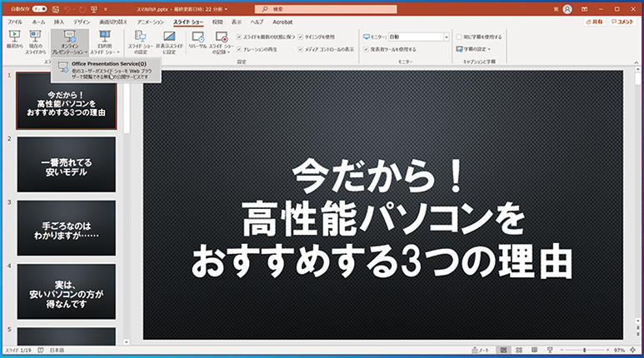This screenshot has width=644, height=358.
Task: Toggle Show Media Controls (メディアコントロールの表示) checkbox
Action: (301, 49)
